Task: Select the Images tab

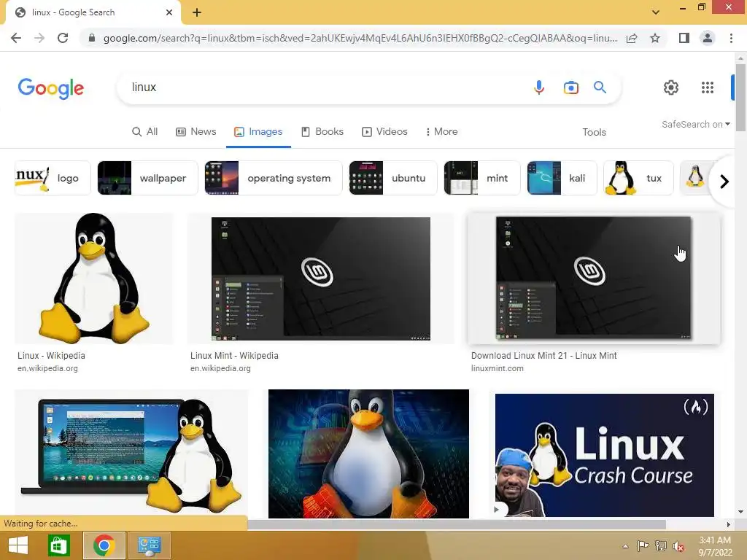Action: (x=258, y=132)
